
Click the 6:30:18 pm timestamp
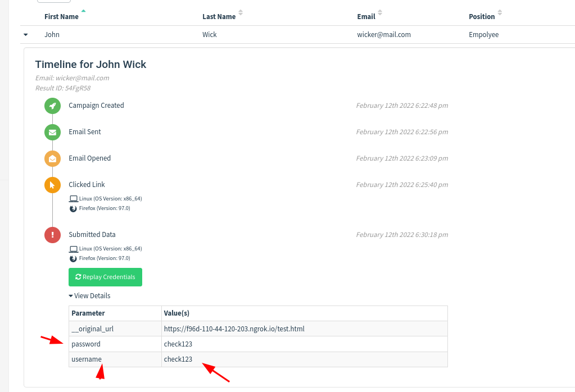click(402, 234)
